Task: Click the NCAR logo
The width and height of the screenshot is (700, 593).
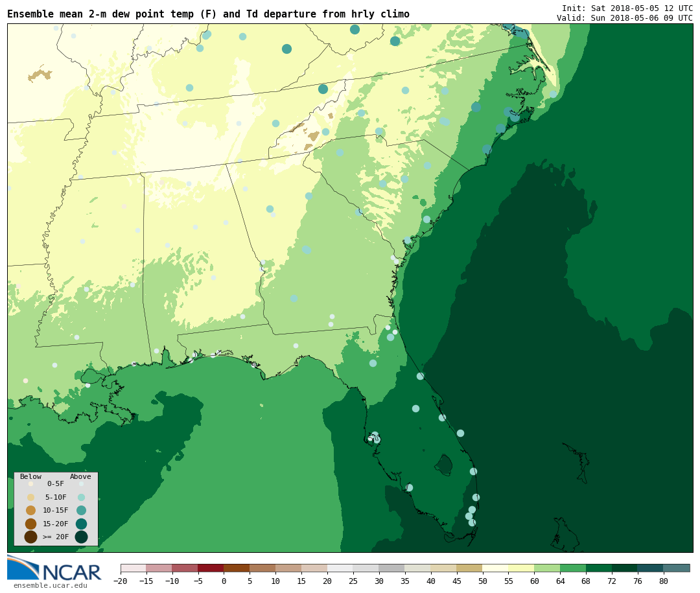Action: tap(54, 568)
